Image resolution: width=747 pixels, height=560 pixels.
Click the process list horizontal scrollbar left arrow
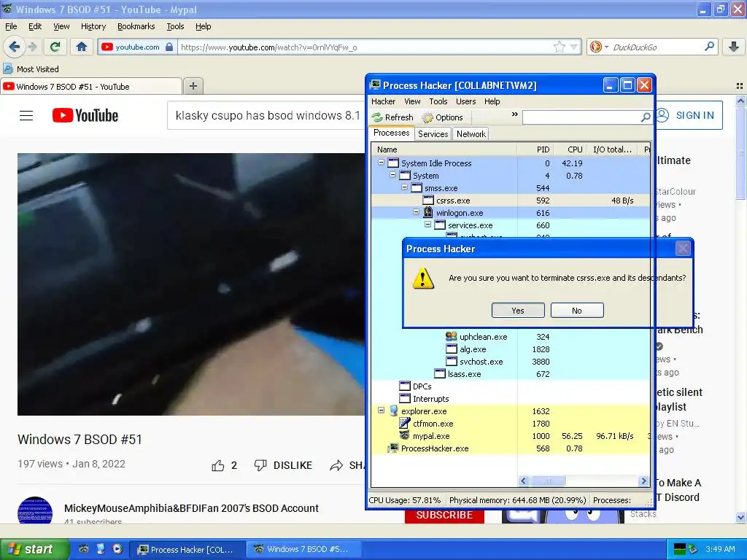pos(524,481)
